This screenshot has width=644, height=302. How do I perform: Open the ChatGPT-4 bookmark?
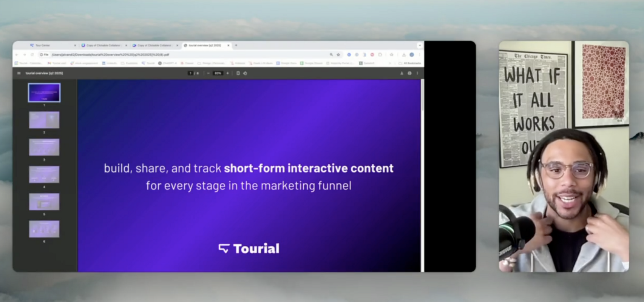click(168, 63)
